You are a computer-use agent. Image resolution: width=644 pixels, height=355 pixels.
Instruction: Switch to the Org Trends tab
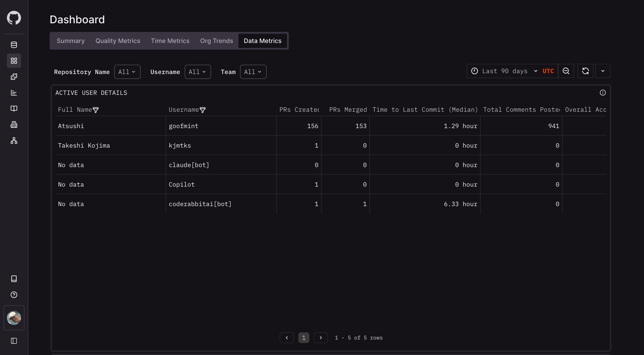pos(216,41)
